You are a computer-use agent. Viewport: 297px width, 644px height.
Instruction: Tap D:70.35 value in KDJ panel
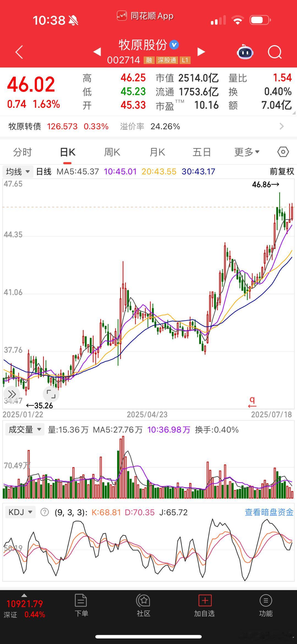pyautogui.click(x=140, y=512)
